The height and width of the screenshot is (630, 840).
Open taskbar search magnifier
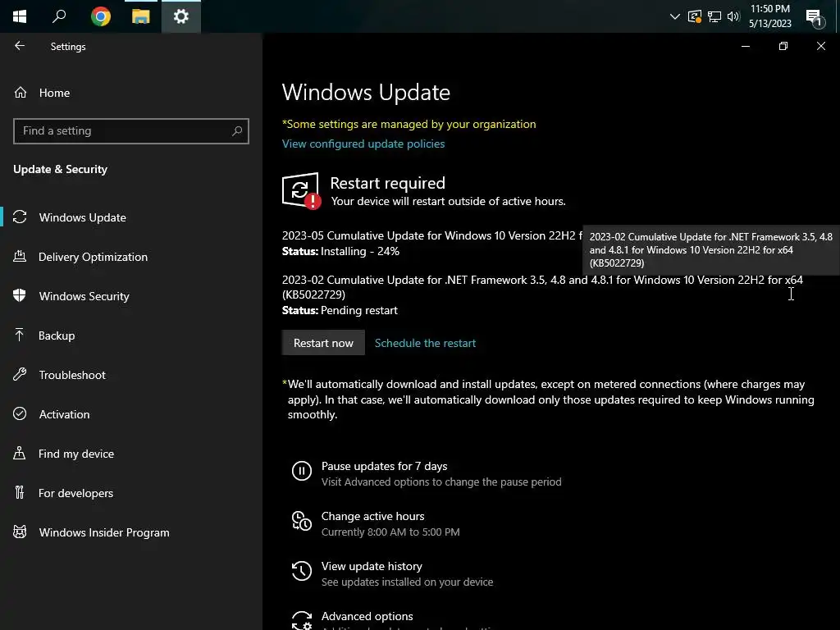pyautogui.click(x=59, y=16)
